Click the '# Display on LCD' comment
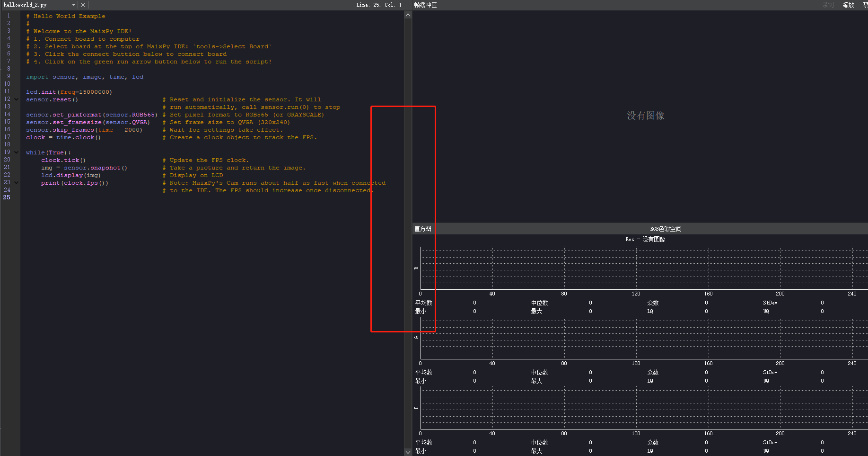The image size is (868, 456). coord(193,175)
